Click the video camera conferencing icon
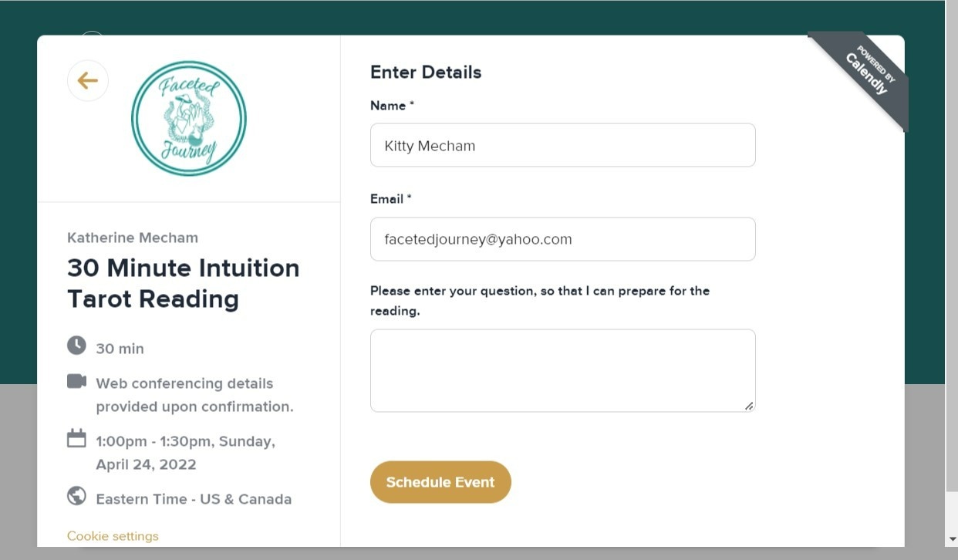 tap(76, 381)
